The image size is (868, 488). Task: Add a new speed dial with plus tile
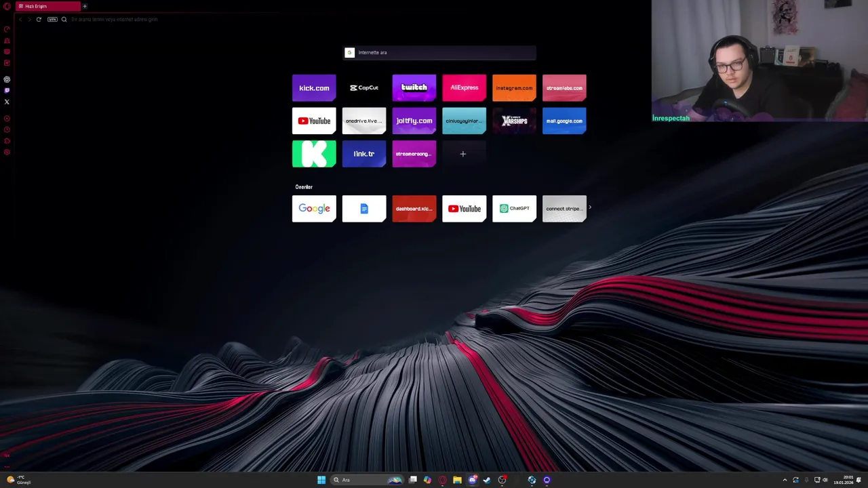tap(464, 154)
